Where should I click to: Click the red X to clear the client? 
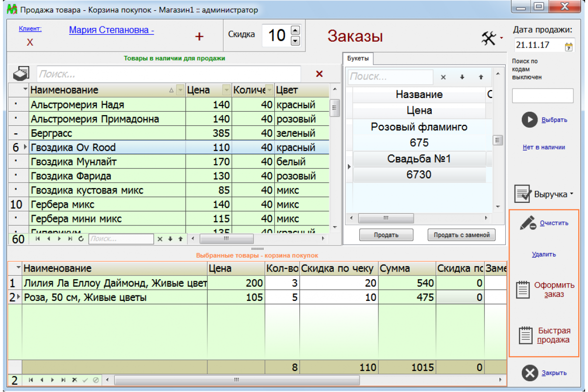coord(30,42)
